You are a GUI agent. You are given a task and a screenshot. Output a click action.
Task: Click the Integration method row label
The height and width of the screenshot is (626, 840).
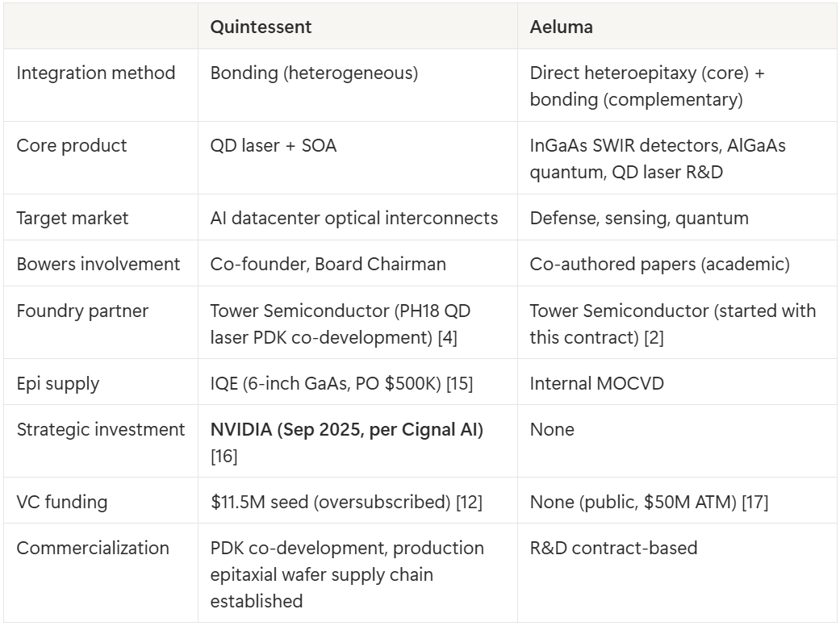click(96, 73)
